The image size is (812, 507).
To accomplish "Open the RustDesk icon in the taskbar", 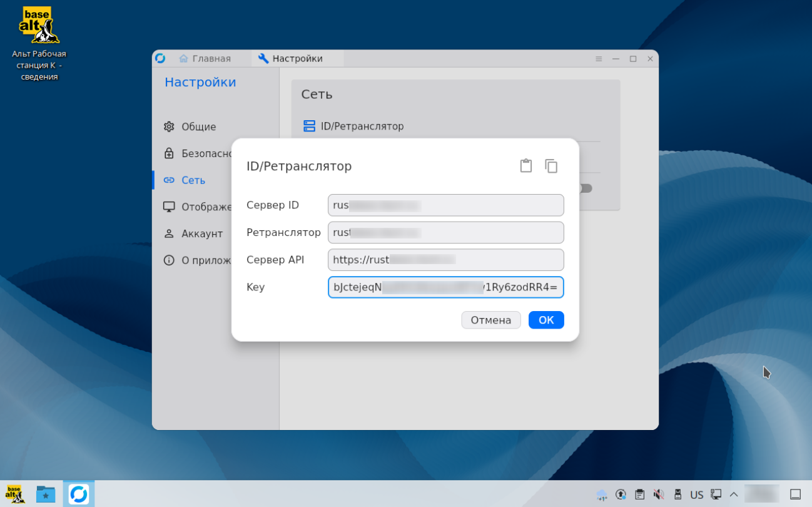I will coord(79,494).
